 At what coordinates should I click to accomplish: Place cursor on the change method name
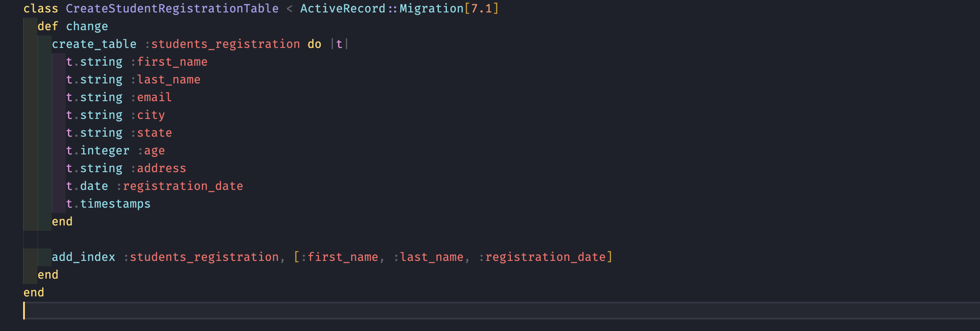[87, 26]
